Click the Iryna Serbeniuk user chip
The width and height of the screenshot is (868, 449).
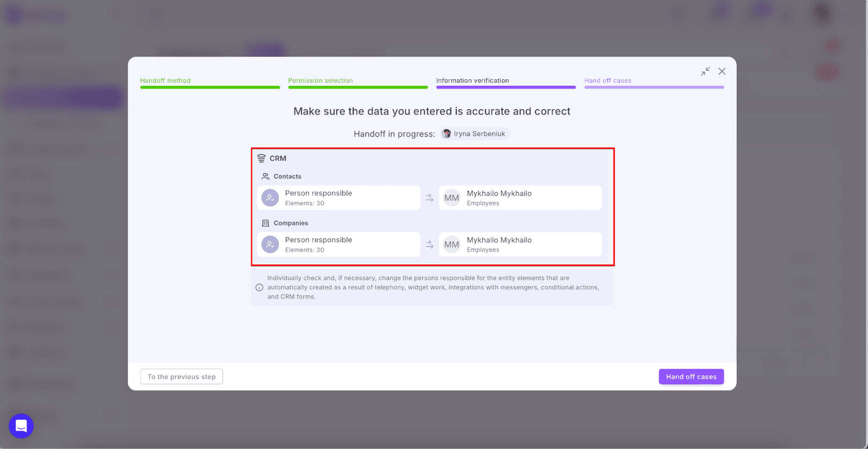click(x=474, y=134)
